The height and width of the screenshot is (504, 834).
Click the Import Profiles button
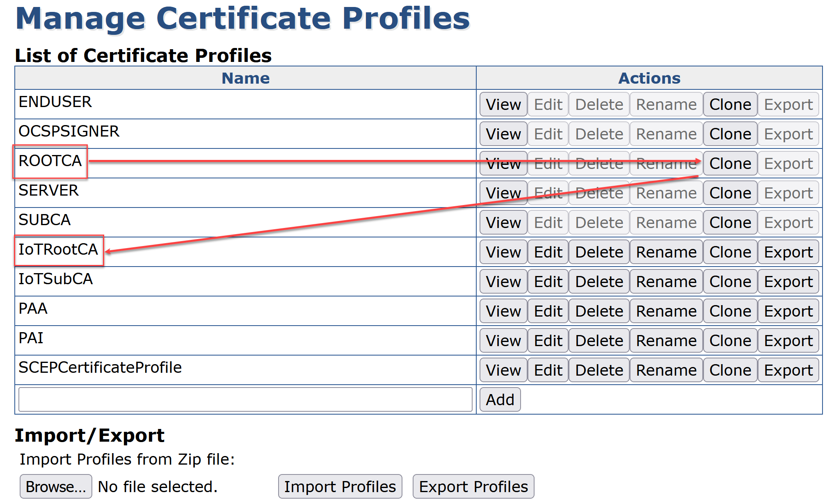pyautogui.click(x=340, y=487)
